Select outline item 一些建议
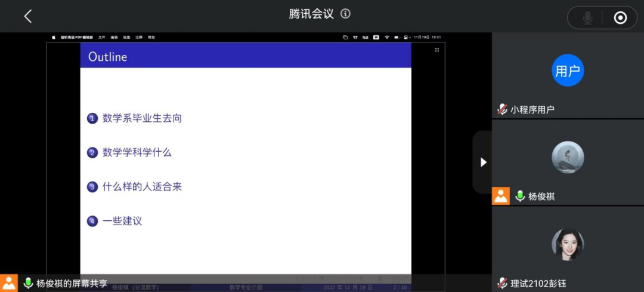644x292 pixels. [x=122, y=221]
